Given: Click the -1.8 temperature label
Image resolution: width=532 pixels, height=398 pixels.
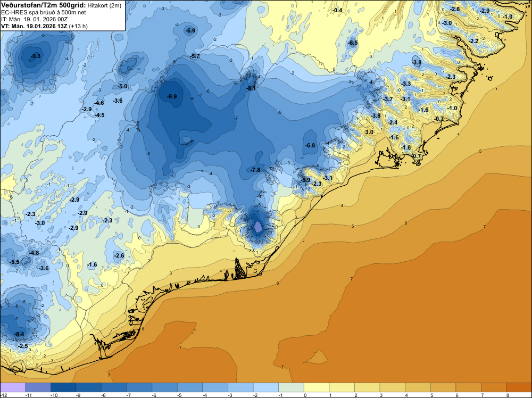Looking at the screenshot, I should pyautogui.click(x=406, y=147).
